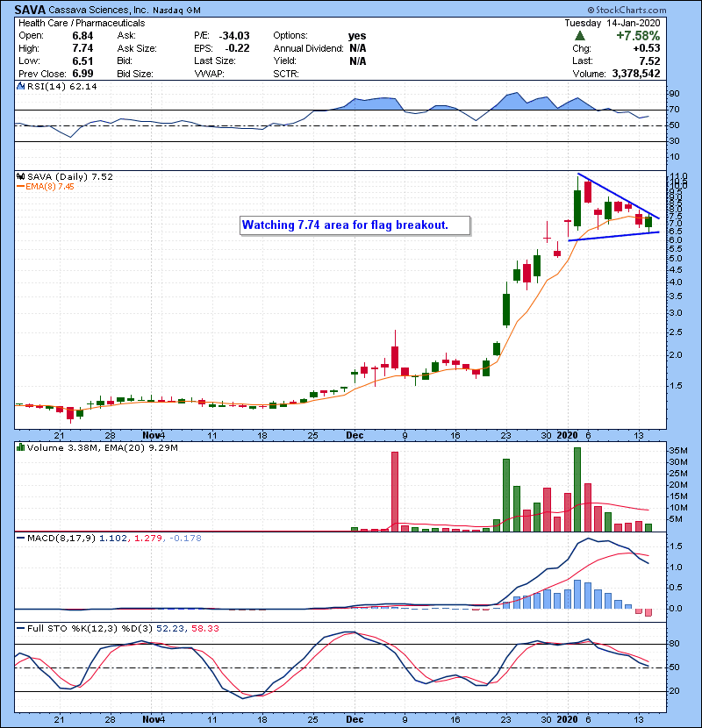Click the Annual Dividend label
The height and width of the screenshot is (728, 702).
pyautogui.click(x=309, y=48)
